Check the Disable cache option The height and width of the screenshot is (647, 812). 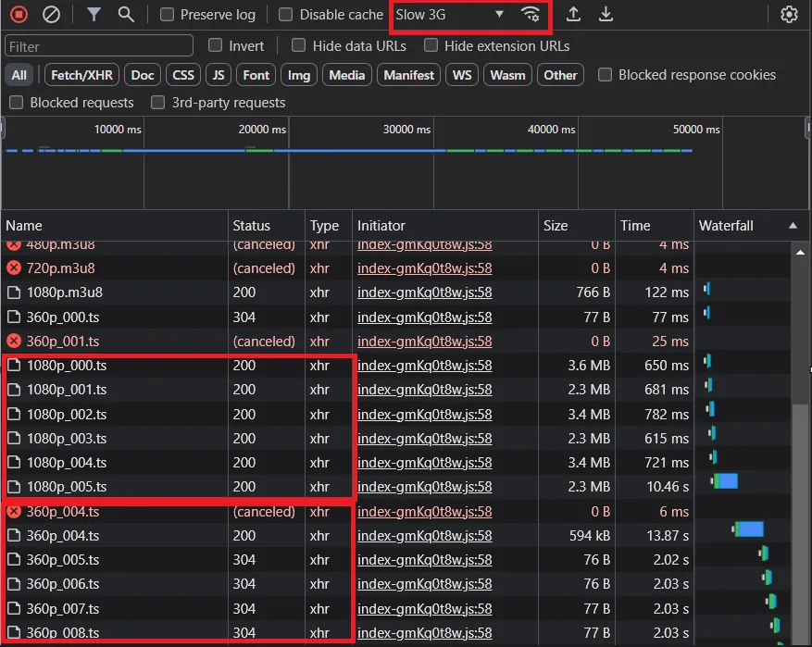coord(286,15)
